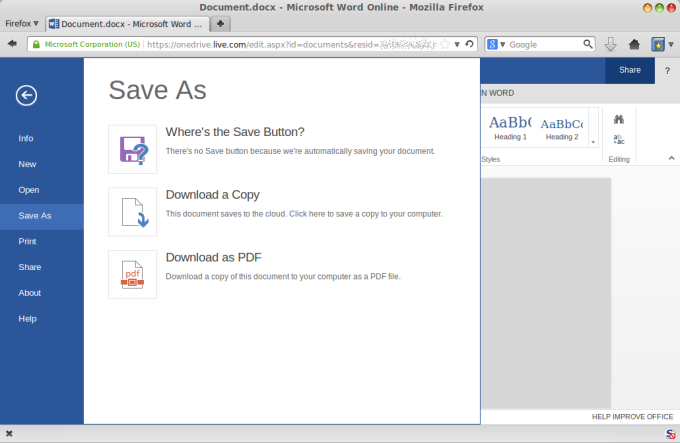Click the Firefox back navigation arrow
Image resolution: width=680 pixels, height=443 pixels.
(x=12, y=44)
